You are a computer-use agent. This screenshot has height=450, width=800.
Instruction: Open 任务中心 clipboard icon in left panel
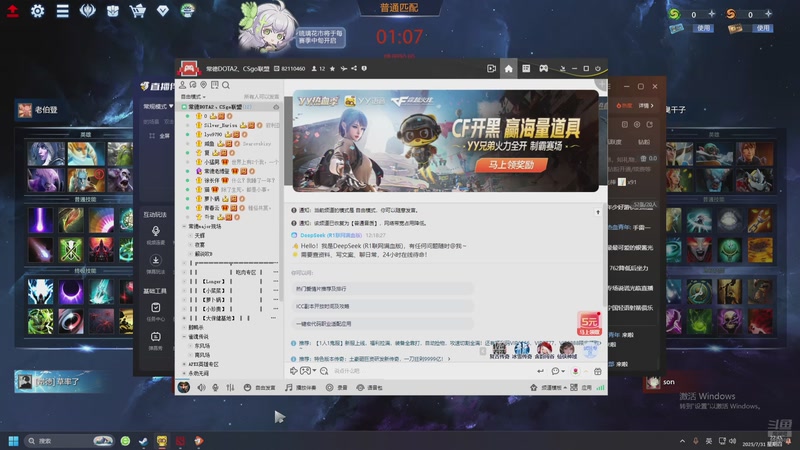(156, 312)
